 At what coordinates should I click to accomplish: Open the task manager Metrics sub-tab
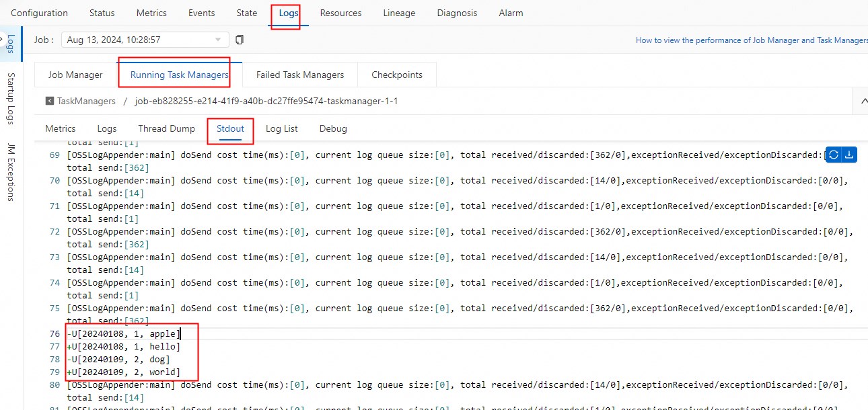click(x=61, y=128)
